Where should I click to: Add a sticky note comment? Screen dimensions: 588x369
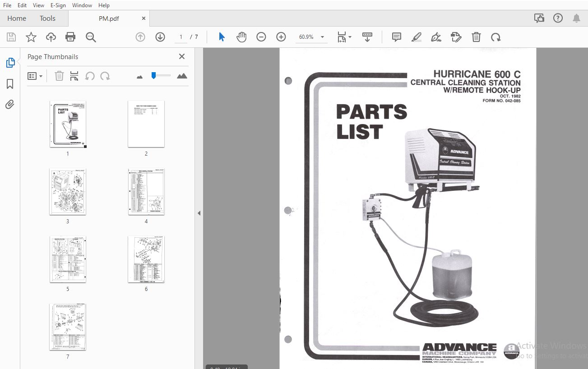point(397,37)
